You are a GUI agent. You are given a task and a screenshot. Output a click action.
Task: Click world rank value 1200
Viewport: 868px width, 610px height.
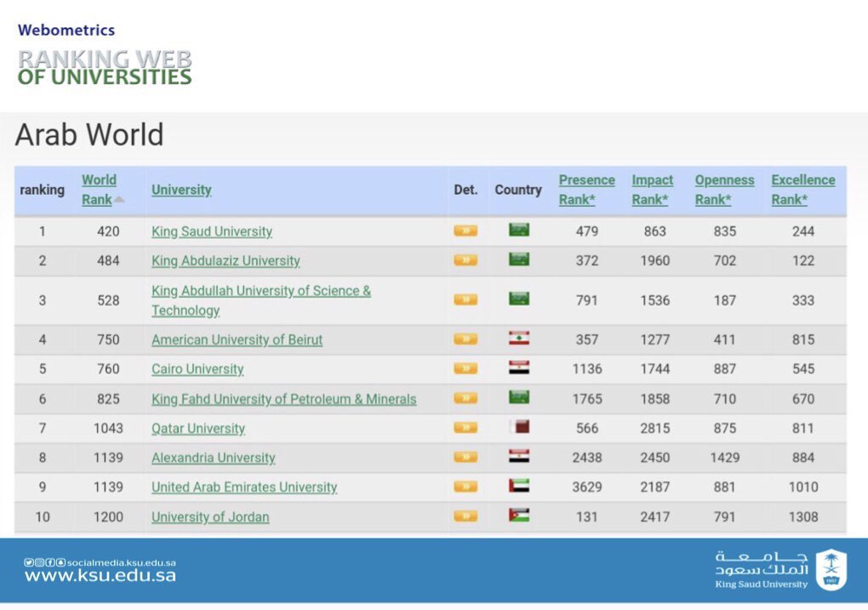pyautogui.click(x=108, y=517)
